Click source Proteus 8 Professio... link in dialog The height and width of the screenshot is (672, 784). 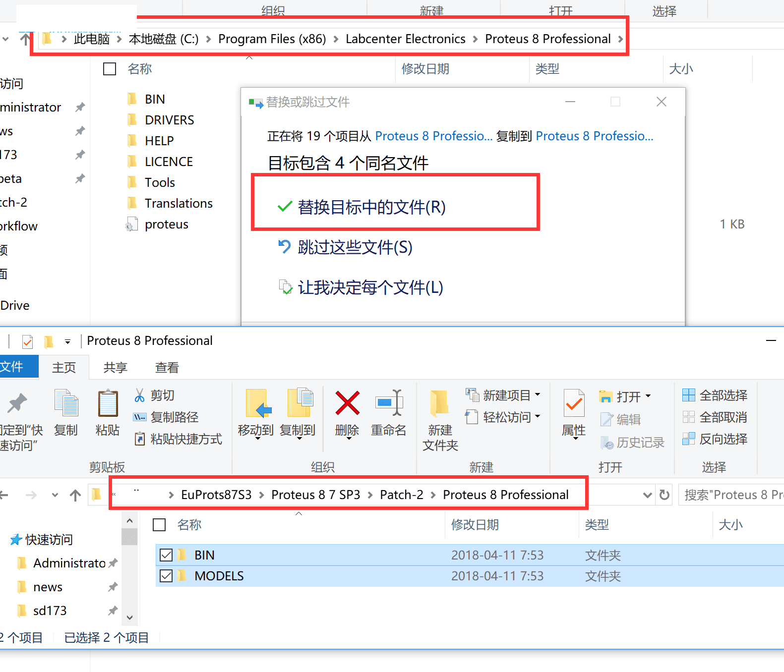point(434,136)
